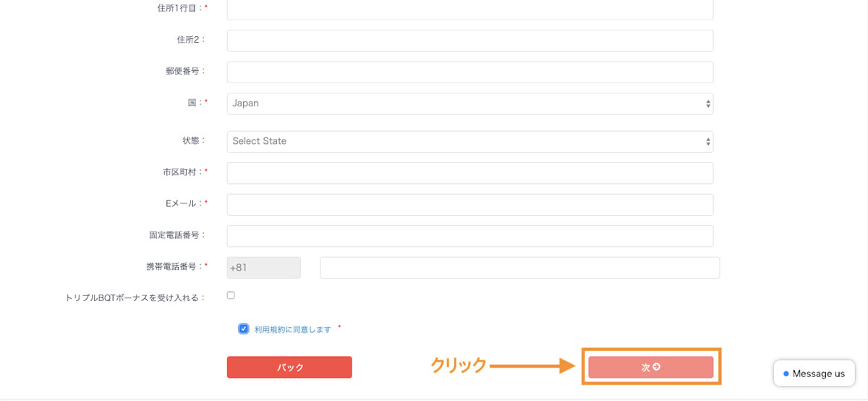Open the 利用規約に同意します terms link
The width and height of the screenshot is (868, 401).
292,329
